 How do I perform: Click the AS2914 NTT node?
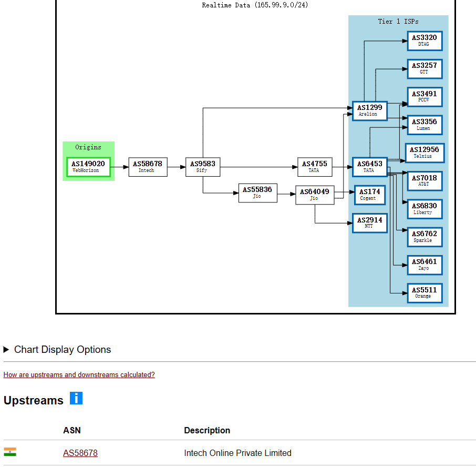pyautogui.click(x=369, y=222)
